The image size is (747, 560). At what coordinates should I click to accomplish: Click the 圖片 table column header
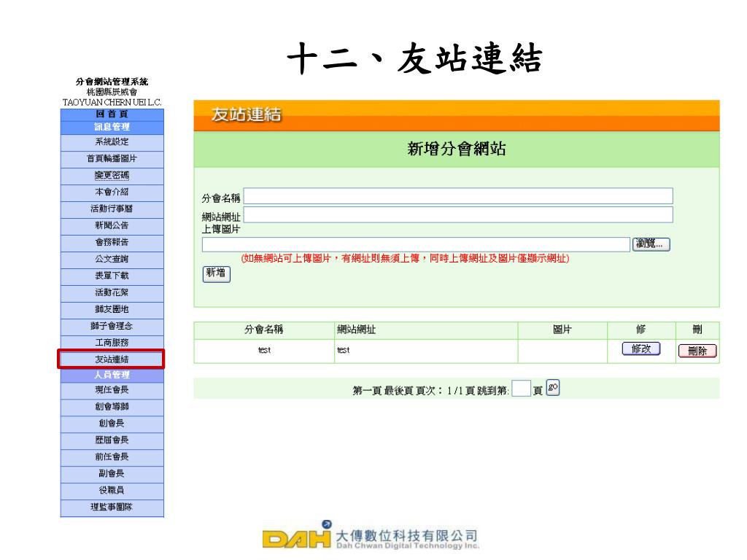(562, 330)
